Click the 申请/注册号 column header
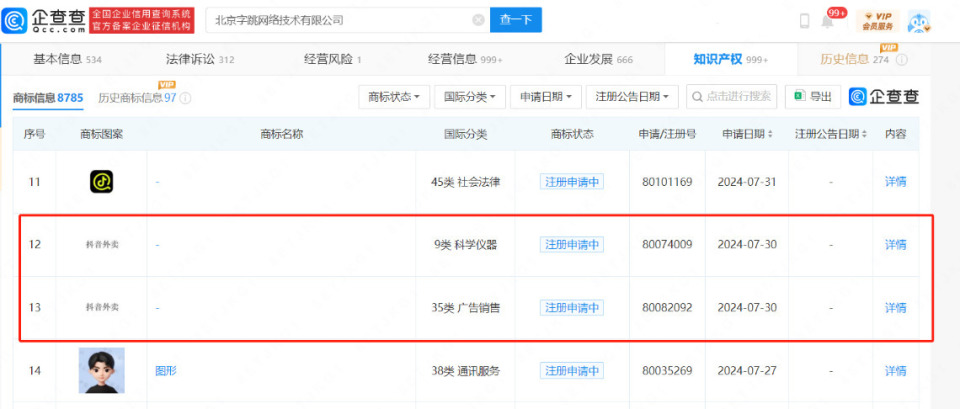960x409 pixels. click(x=667, y=134)
